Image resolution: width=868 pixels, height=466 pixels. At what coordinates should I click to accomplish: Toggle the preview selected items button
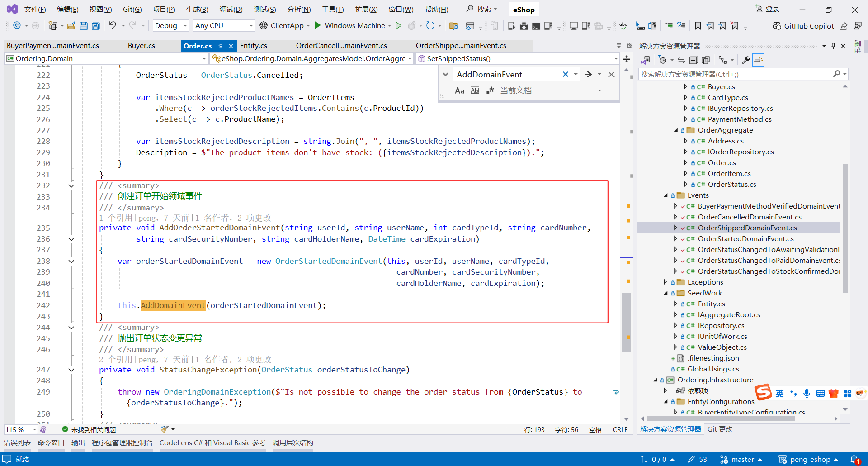(758, 60)
